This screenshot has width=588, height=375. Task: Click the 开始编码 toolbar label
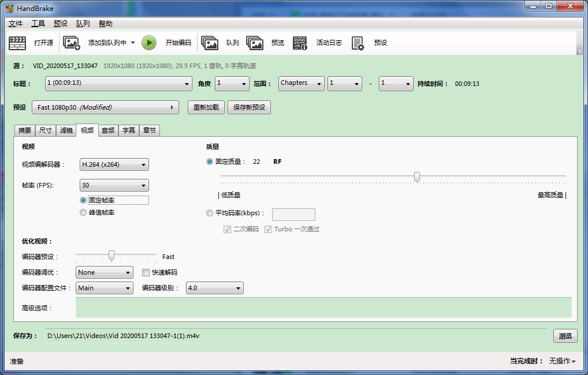pos(178,43)
